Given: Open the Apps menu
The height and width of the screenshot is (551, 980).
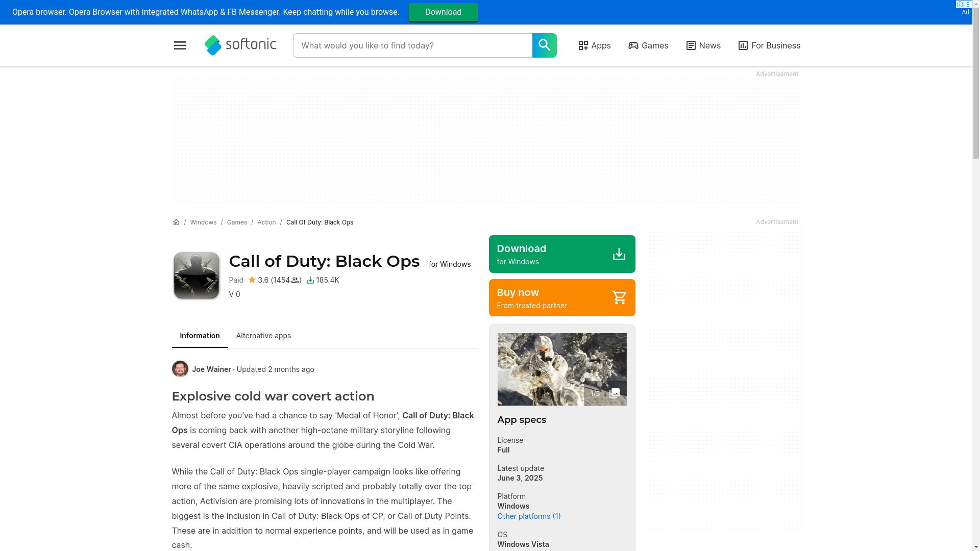Looking at the screenshot, I should point(594,45).
